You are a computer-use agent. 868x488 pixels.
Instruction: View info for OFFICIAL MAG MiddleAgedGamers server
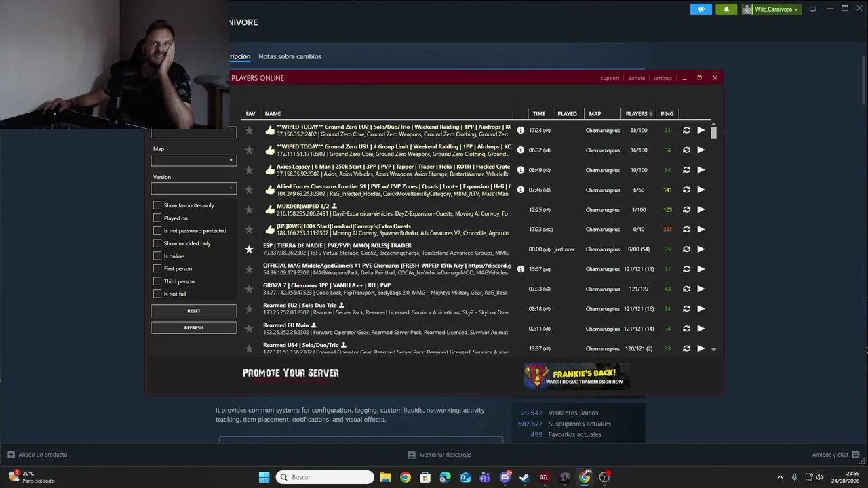click(x=521, y=269)
